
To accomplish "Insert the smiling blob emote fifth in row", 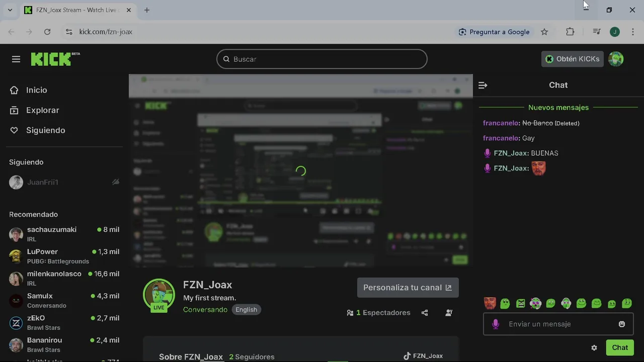I will (x=551, y=303).
